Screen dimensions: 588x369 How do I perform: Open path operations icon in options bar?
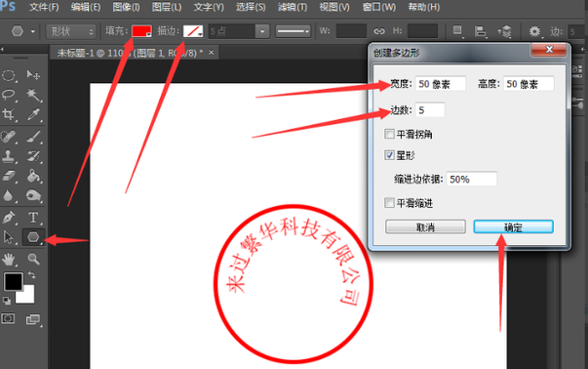pos(457,31)
